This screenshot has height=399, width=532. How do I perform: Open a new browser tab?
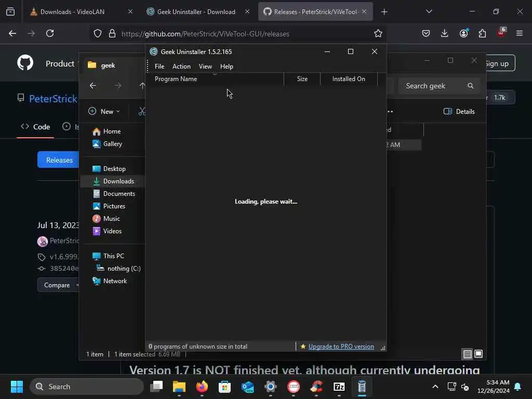pyautogui.click(x=384, y=12)
